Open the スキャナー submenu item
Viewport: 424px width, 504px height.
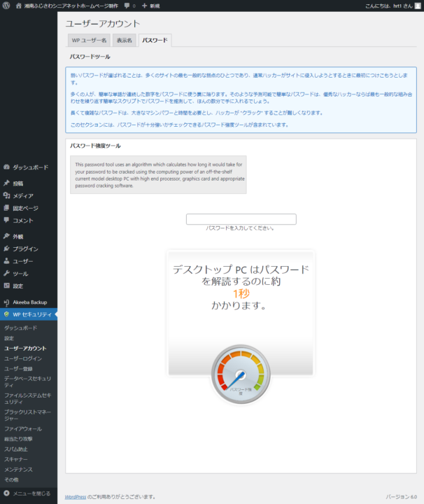click(16, 459)
